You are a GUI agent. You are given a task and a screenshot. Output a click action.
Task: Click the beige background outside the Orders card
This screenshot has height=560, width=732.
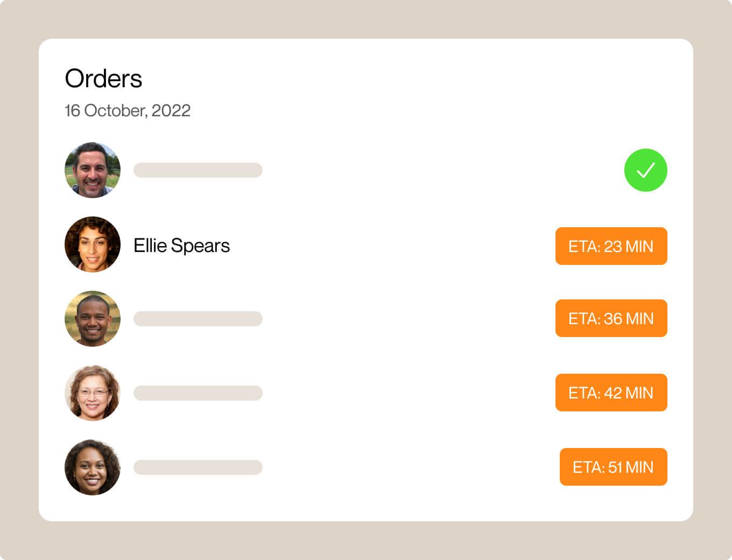[366, 541]
